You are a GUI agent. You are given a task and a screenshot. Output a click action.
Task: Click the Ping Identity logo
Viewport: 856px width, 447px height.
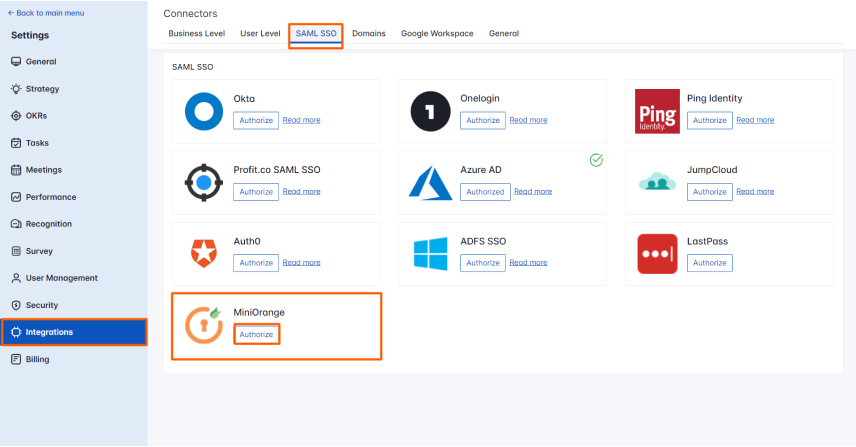click(x=657, y=111)
